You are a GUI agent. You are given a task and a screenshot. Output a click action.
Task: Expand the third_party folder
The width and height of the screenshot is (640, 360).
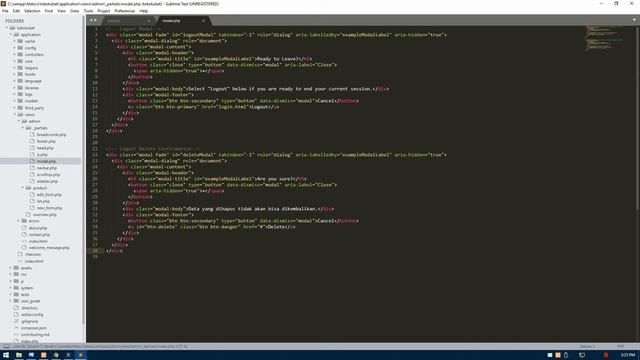coord(15,108)
